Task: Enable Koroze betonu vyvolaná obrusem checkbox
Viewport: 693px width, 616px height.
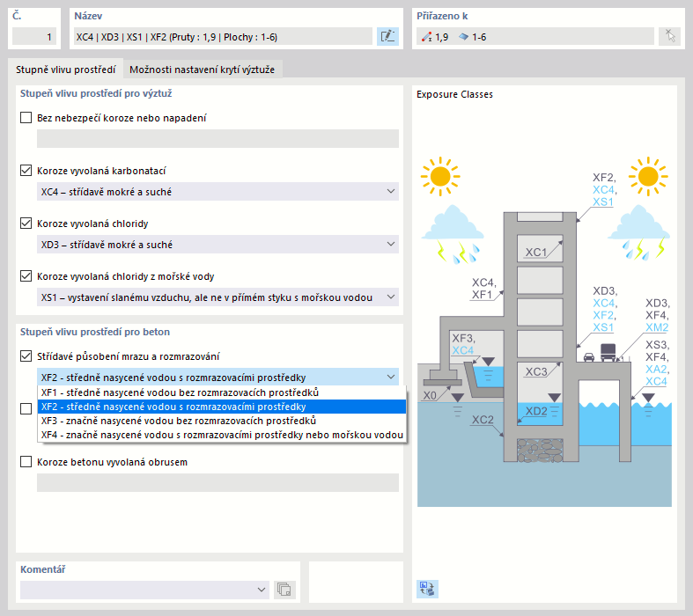Action: [26, 462]
